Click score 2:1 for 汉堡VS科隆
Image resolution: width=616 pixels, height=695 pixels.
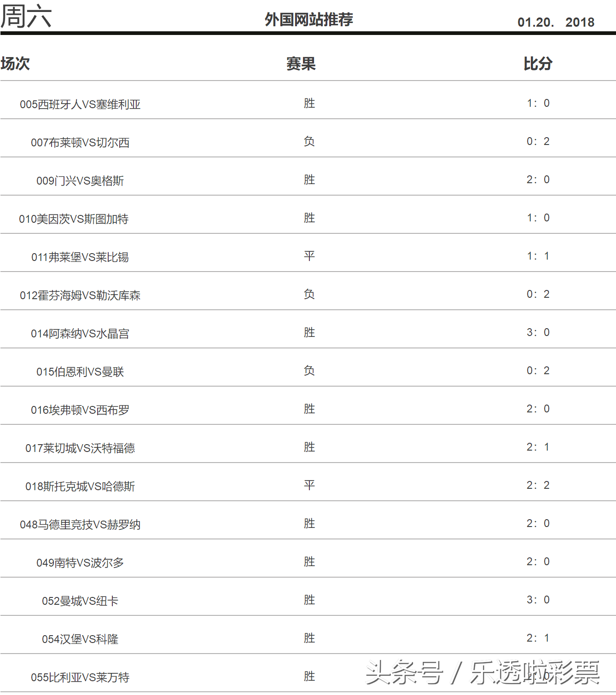tap(538, 638)
